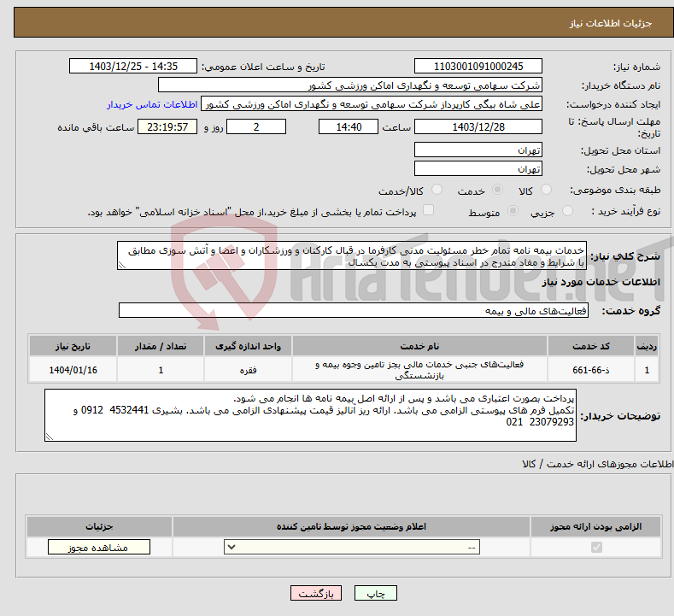Image resolution: width=674 pixels, height=616 pixels.
Task: Select the کالا/خدمت radio button
Action: [437, 190]
